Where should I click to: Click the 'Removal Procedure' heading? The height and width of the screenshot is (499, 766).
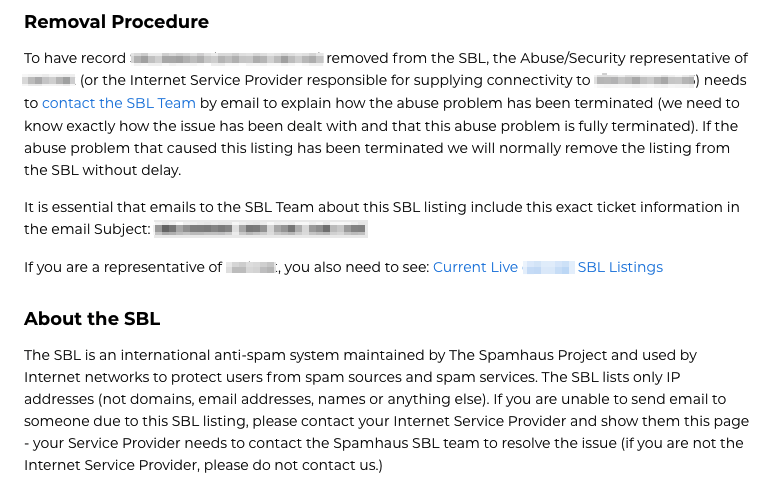116,21
